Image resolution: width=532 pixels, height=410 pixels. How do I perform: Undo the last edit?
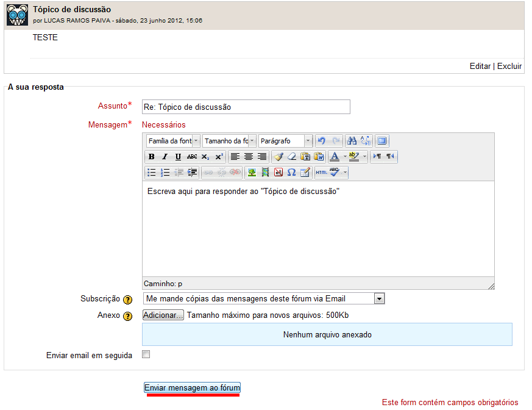point(322,140)
